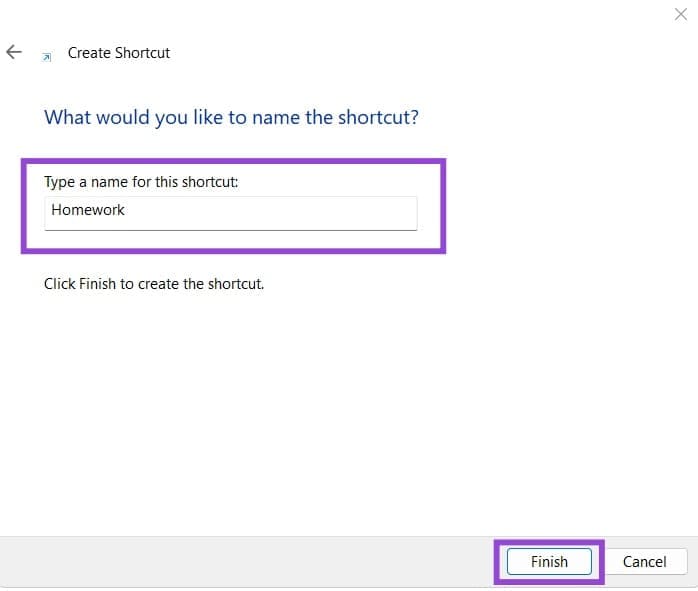Viewport: 698px width, 591px height.
Task: Click label 'Type a name for this shortcut:'
Action: click(141, 182)
